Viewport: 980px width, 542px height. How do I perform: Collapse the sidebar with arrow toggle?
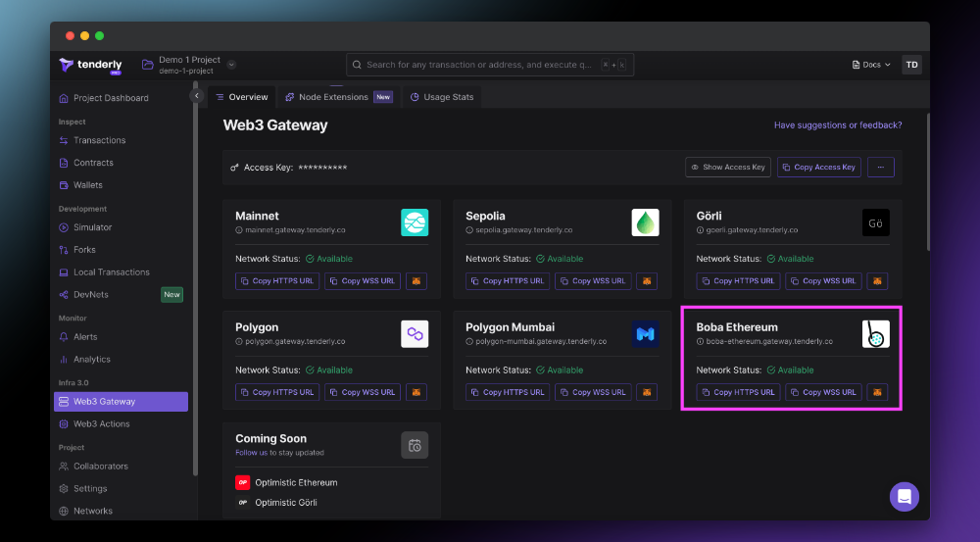point(196,96)
